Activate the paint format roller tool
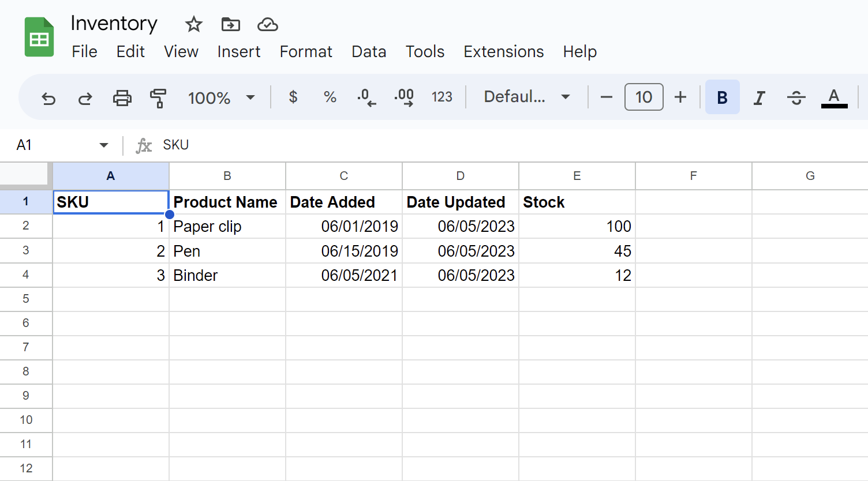This screenshot has height=481, width=868. pos(158,98)
